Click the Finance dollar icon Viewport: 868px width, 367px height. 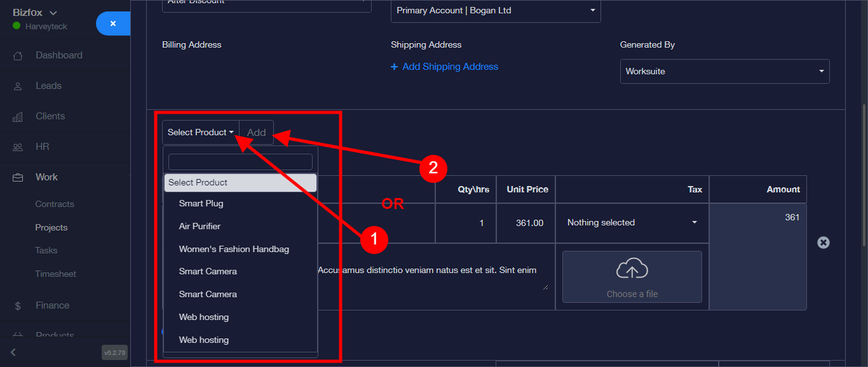18,305
